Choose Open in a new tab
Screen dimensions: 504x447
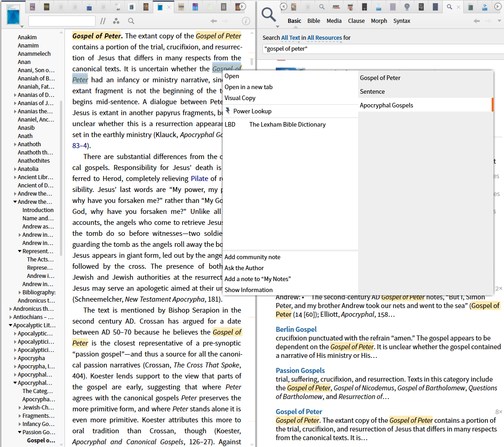coord(248,87)
